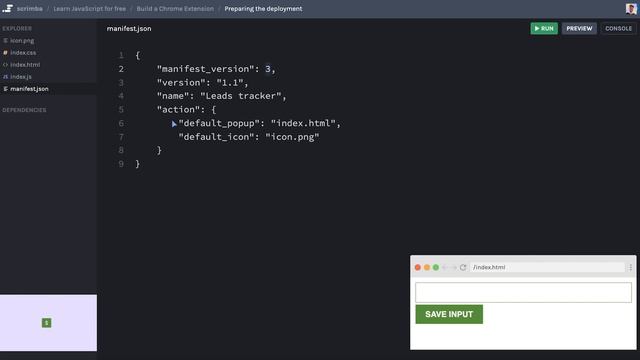Open index.js in the explorer
640x360 pixels.
click(21, 77)
